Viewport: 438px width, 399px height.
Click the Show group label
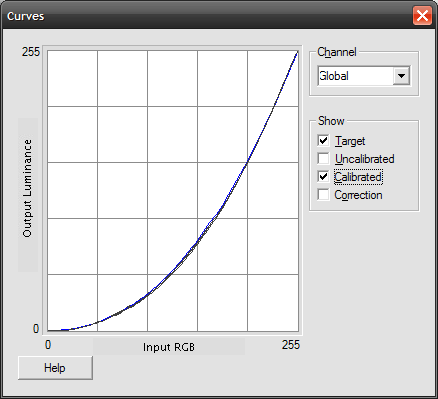pyautogui.click(x=331, y=121)
